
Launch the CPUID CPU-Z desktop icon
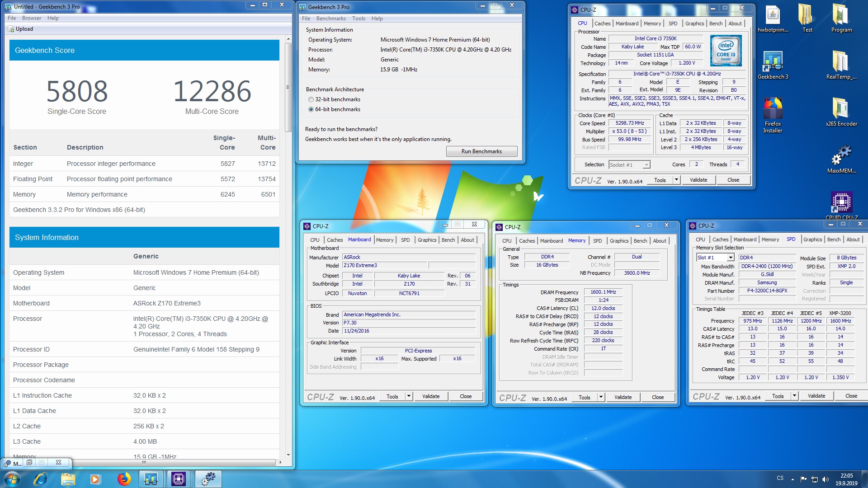coord(841,204)
